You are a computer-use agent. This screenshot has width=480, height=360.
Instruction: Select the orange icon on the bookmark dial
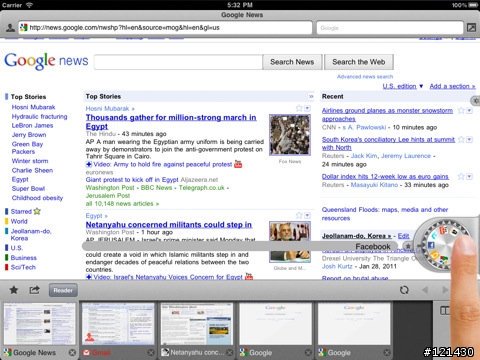[434, 255]
